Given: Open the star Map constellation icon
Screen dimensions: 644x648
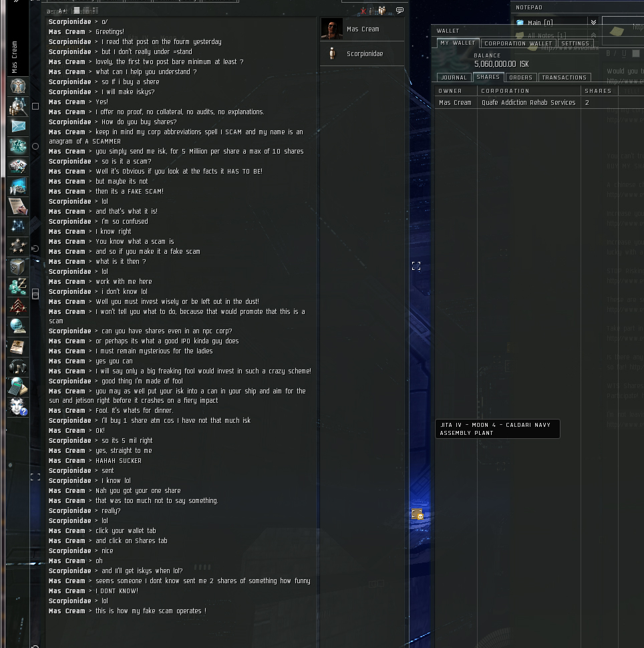Looking at the screenshot, I should click(18, 226).
